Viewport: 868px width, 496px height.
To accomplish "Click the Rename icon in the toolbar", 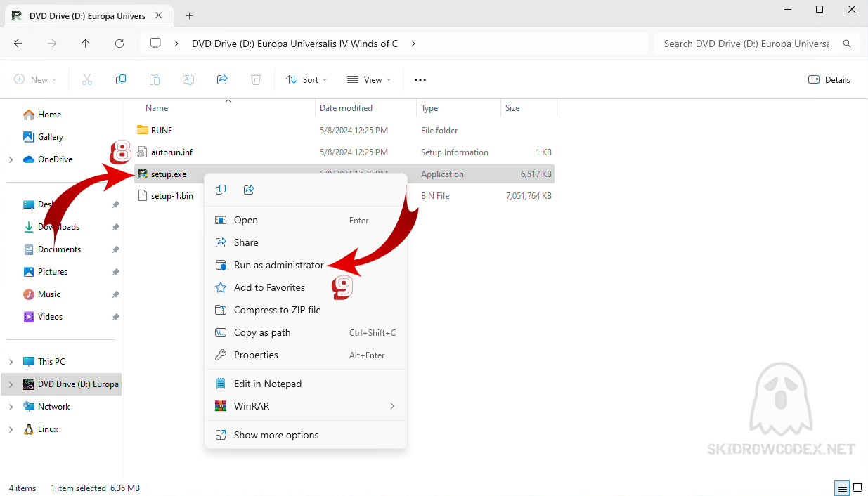I will click(x=188, y=79).
